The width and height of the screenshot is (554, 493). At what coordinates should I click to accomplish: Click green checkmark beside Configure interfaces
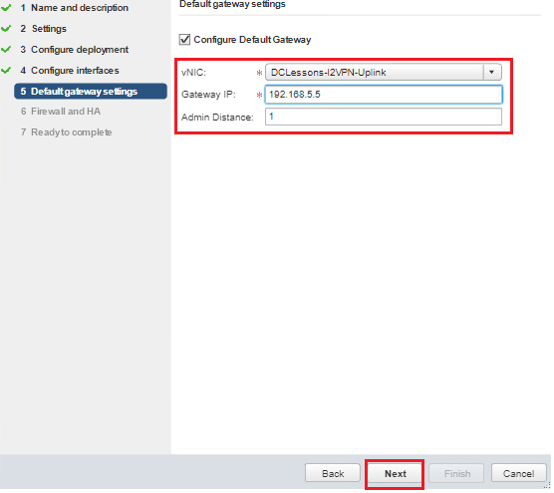(x=6, y=70)
